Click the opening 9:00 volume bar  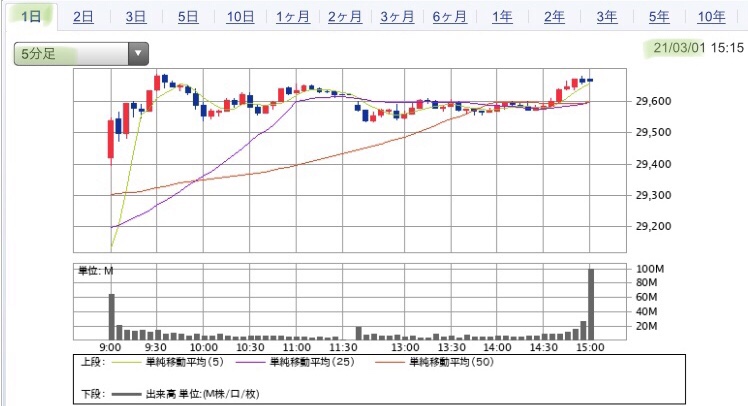coord(112,317)
